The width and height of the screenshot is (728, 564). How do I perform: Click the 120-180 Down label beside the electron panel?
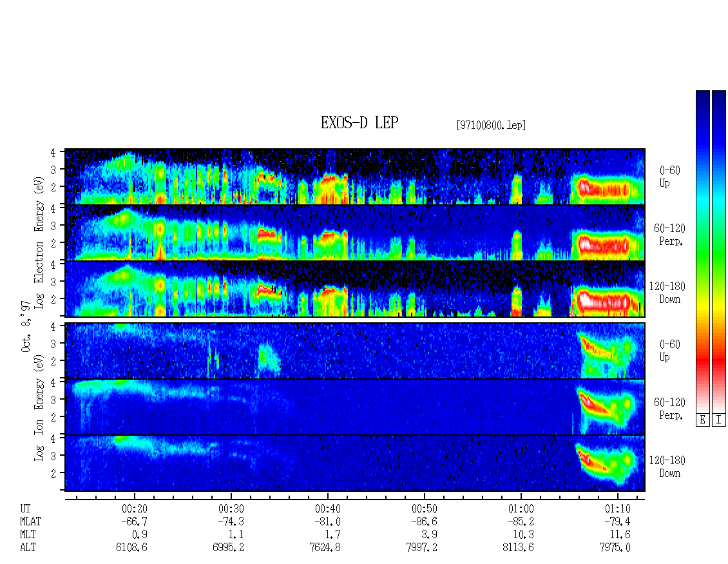pos(667,293)
